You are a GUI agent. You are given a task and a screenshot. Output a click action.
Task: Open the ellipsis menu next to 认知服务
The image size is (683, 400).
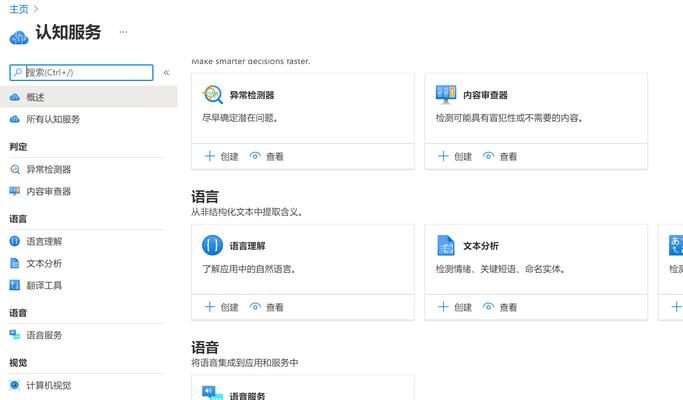(123, 32)
